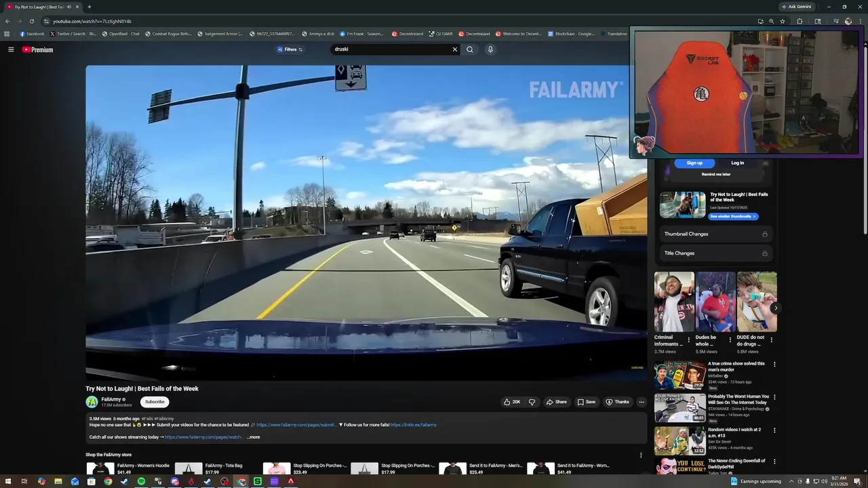Open options for 'Random videos I watch' video
Viewport: 868px width, 488px height.
(774, 430)
